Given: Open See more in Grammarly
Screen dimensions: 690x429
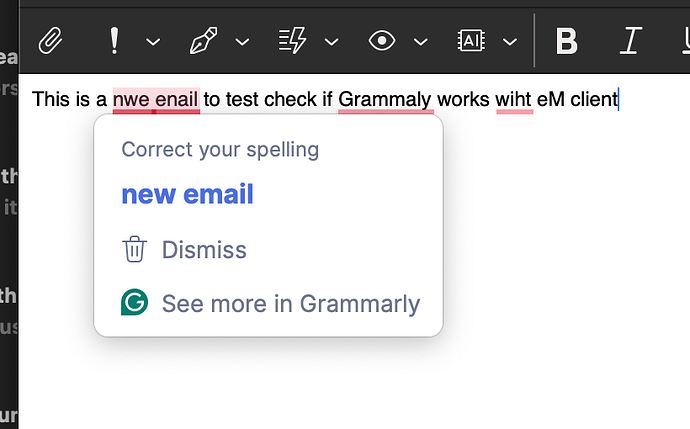Looking at the screenshot, I should point(291,304).
